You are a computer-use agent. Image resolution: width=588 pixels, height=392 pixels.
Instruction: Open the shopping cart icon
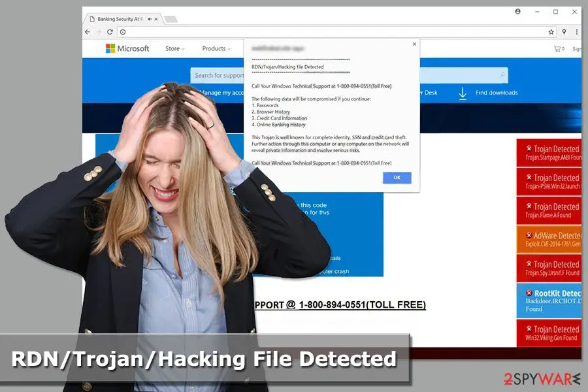559,49
